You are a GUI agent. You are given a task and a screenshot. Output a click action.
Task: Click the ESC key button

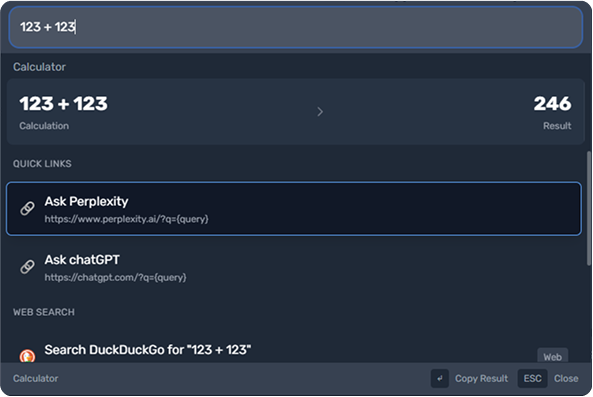coord(532,378)
